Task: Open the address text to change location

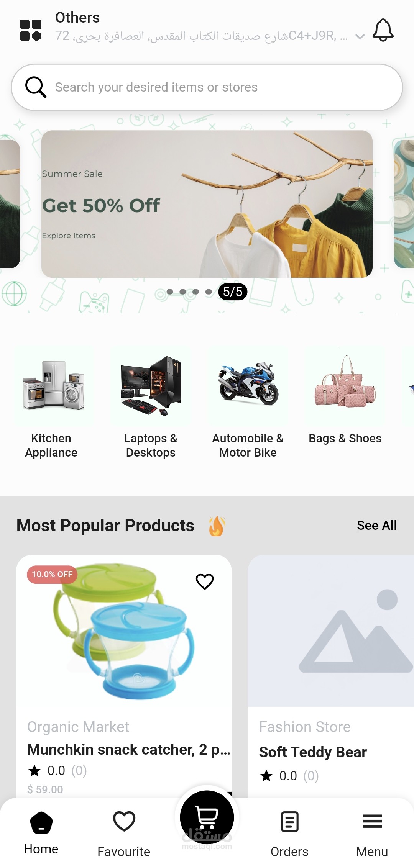Action: (202, 36)
